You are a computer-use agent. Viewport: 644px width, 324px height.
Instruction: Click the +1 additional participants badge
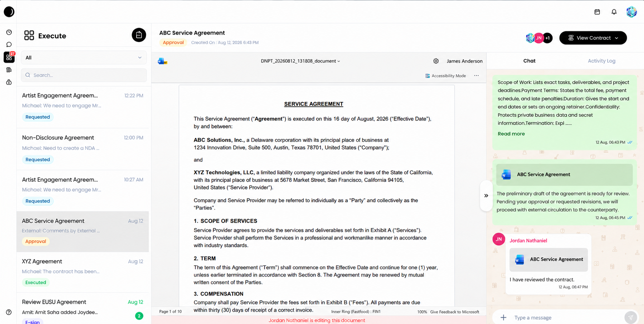pos(548,38)
